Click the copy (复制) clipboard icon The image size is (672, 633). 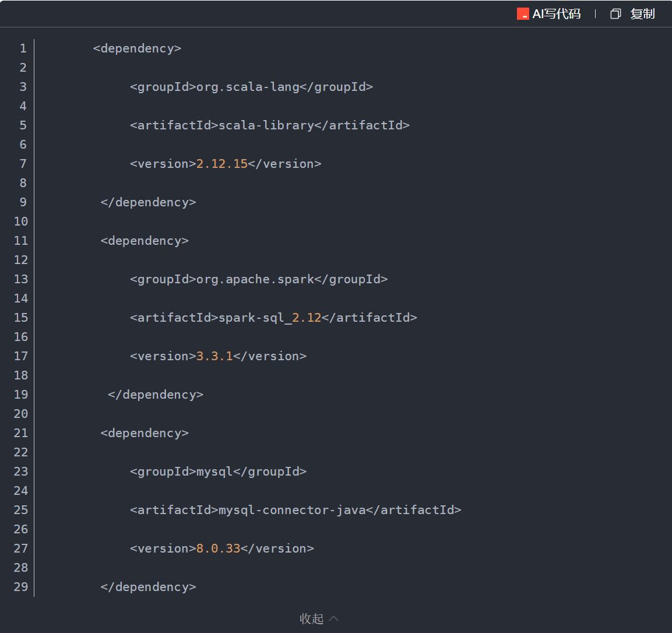click(615, 13)
